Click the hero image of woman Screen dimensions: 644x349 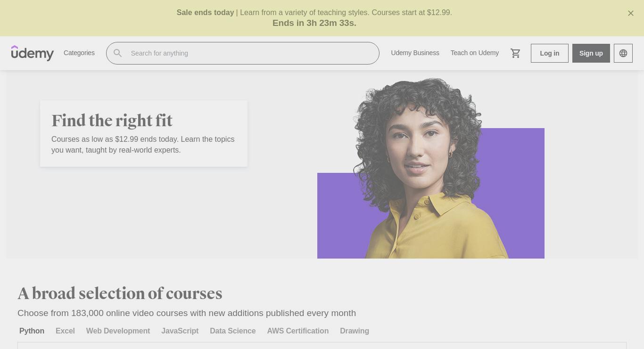430,168
